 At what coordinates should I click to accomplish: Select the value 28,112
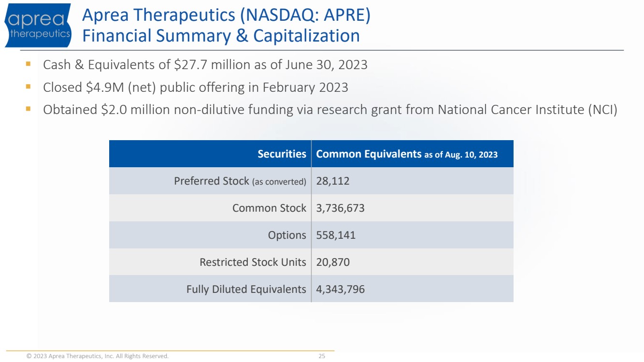coord(333,181)
